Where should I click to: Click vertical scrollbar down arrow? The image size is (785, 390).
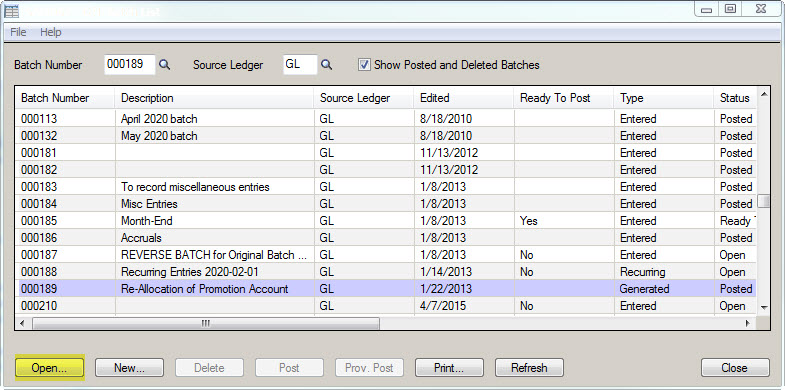[x=763, y=307]
